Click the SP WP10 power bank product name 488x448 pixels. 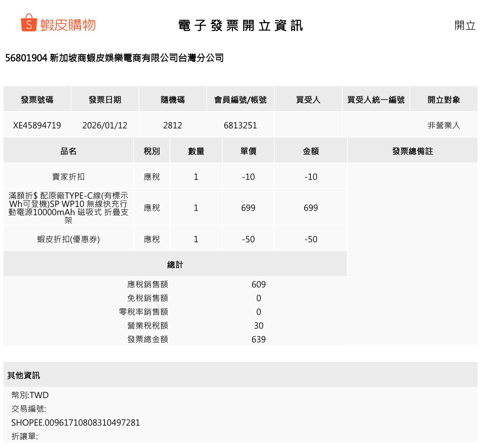[x=68, y=208]
